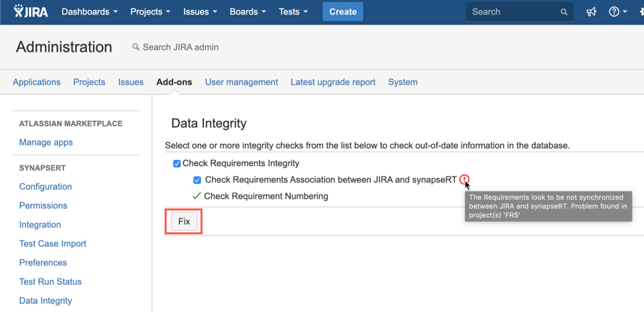
Task: Click the JIRA logo in header
Action: [31, 12]
